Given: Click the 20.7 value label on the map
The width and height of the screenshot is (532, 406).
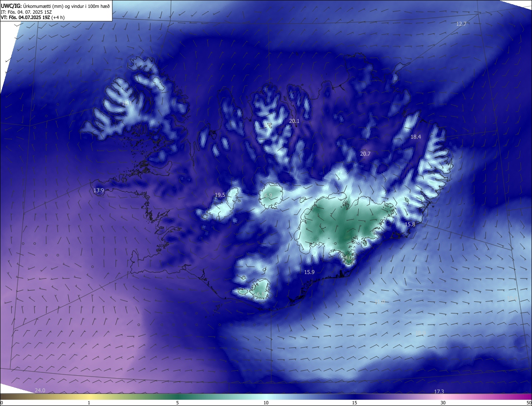Looking at the screenshot, I should 365,154.
